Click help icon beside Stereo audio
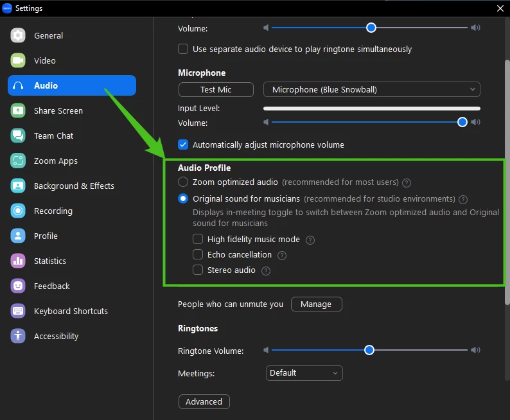The width and height of the screenshot is (510, 420). pyautogui.click(x=266, y=271)
